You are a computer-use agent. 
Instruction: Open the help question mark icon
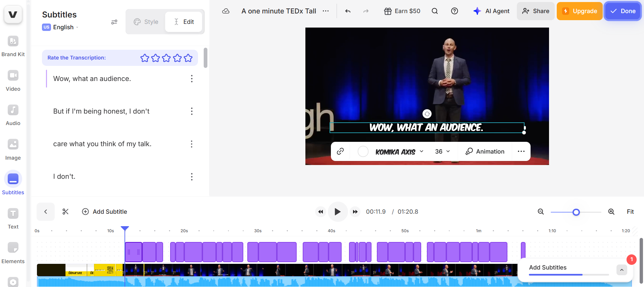point(454,11)
